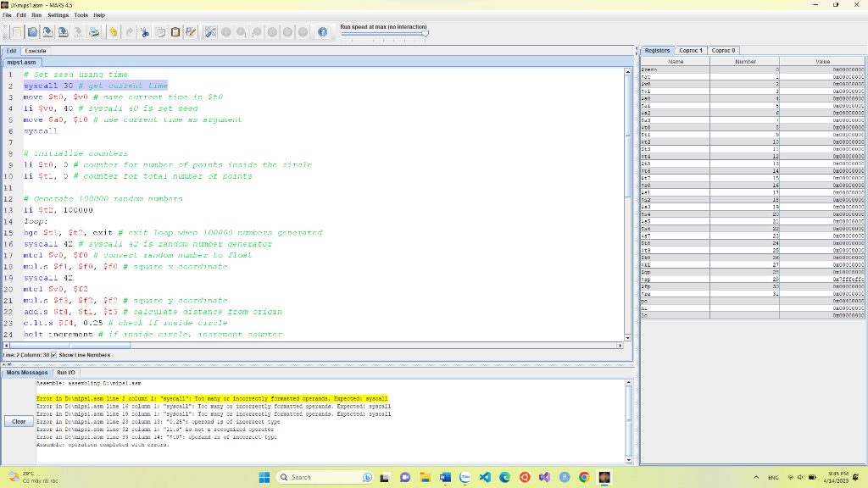Assemble the program with wrench icon

click(210, 32)
